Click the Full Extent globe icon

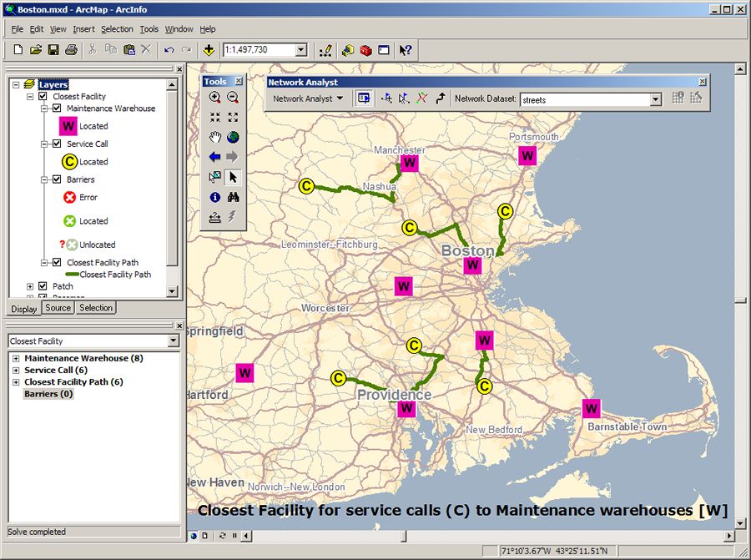click(233, 138)
